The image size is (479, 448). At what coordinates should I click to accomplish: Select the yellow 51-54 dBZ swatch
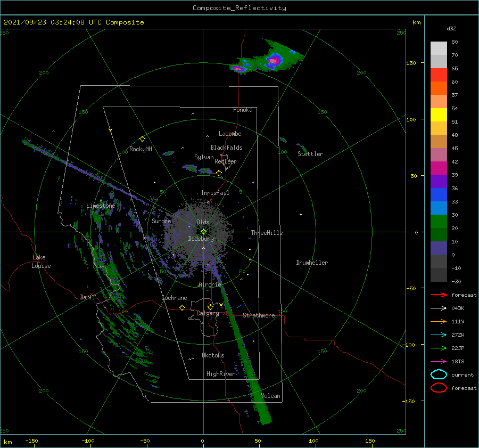(x=439, y=115)
